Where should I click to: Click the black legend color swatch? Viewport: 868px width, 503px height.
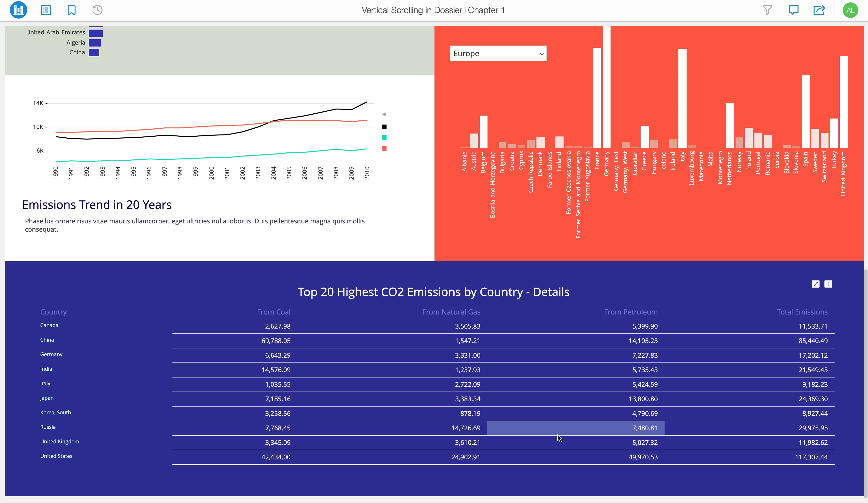tap(384, 127)
